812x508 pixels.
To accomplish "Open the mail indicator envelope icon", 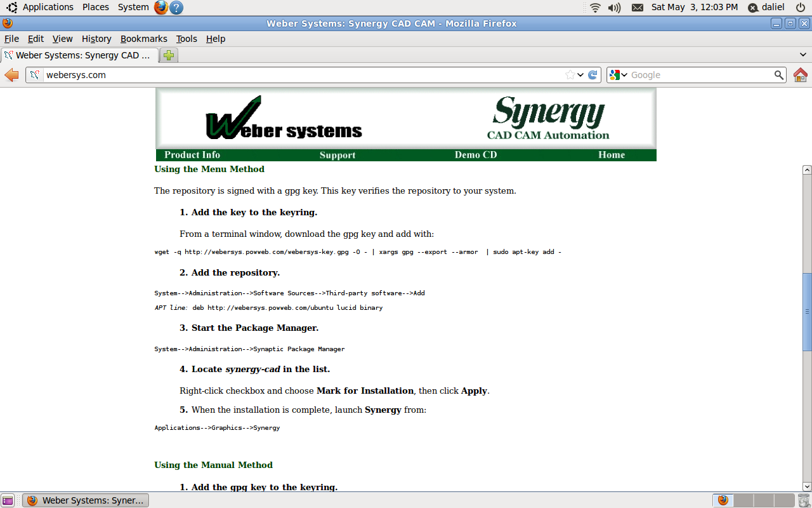I will [638, 8].
